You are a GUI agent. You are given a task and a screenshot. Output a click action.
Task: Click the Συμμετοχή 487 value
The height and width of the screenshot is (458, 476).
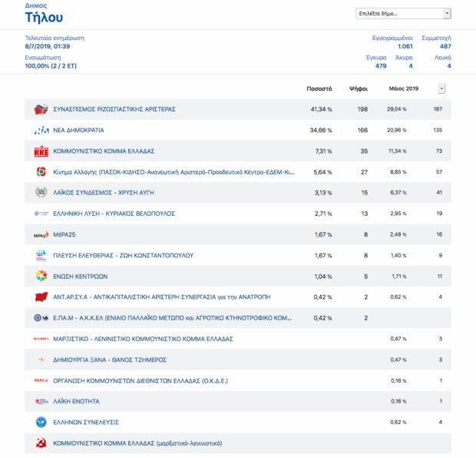(445, 47)
